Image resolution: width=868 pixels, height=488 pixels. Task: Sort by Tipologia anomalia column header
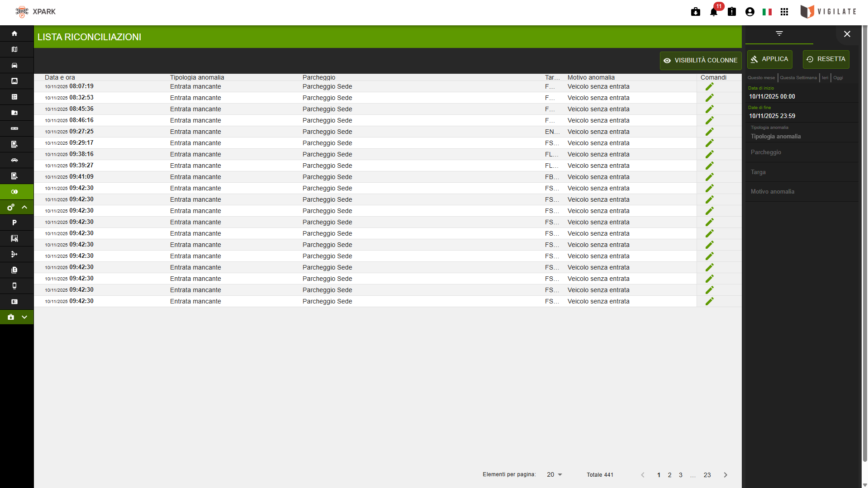[197, 77]
